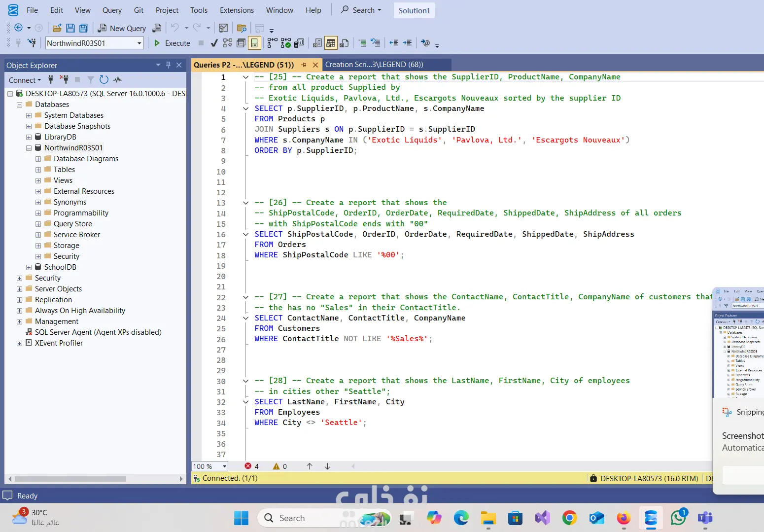Increase indent of the selected code

[407, 43]
